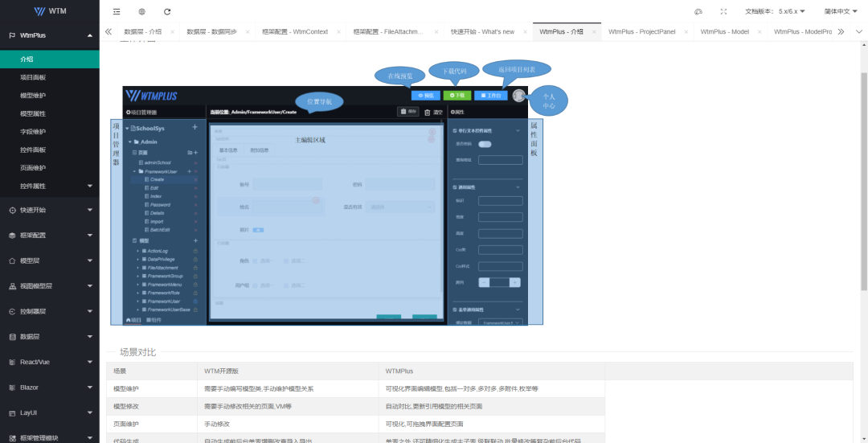
Task: Open the tab list dropdown chevron
Action: tap(859, 31)
